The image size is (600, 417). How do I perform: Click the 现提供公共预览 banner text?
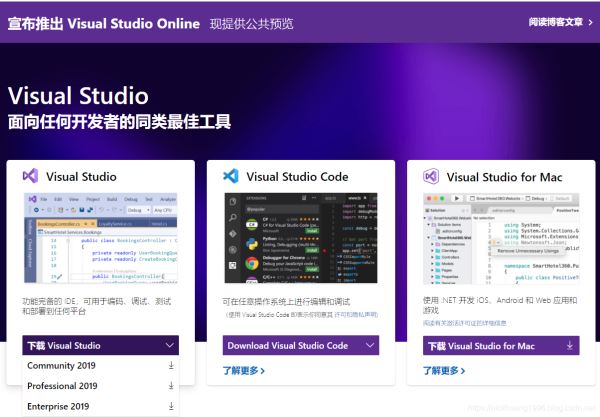251,24
